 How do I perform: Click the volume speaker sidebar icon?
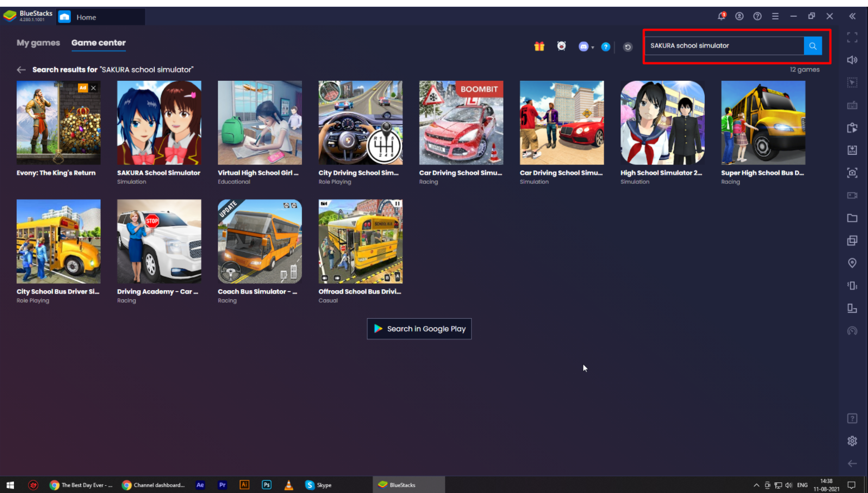click(x=852, y=60)
